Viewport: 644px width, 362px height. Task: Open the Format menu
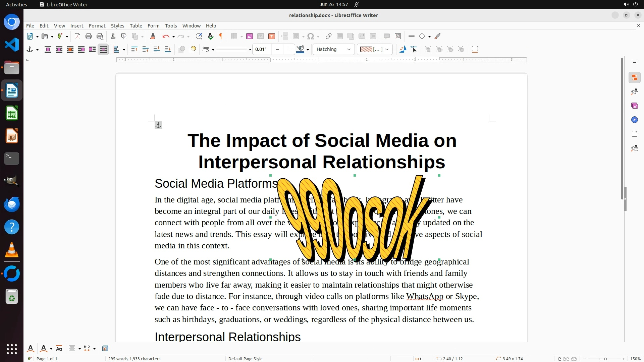click(97, 26)
